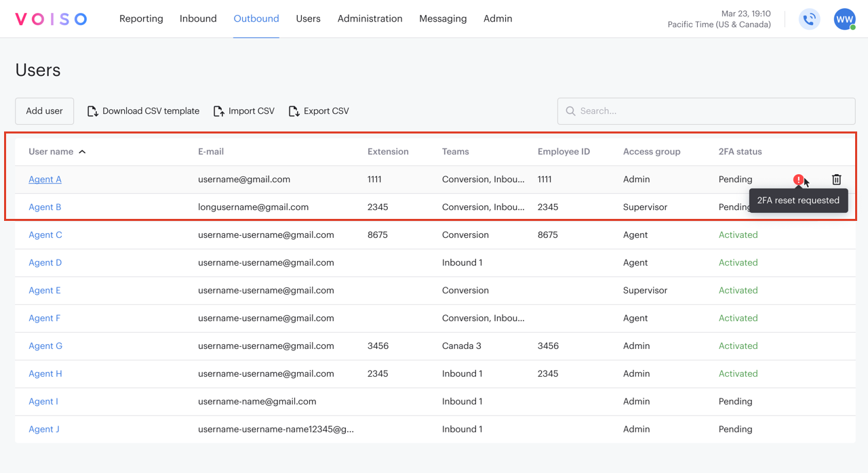
Task: Open Messaging menu
Action: (x=443, y=19)
